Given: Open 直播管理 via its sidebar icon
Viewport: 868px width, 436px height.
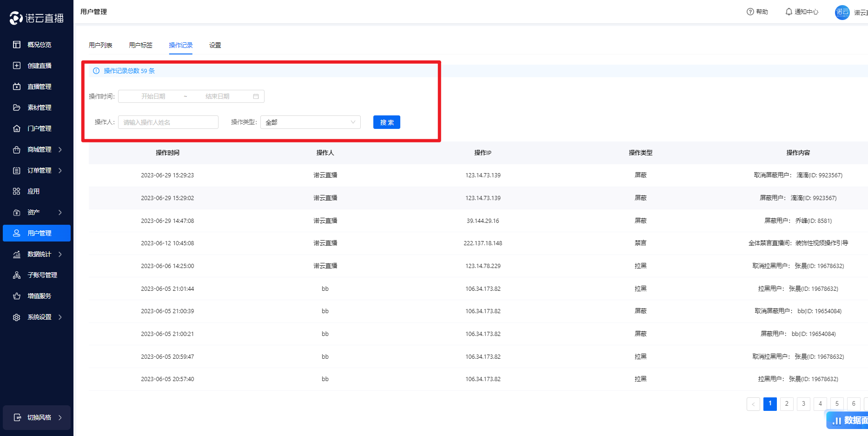Looking at the screenshot, I should [x=17, y=87].
